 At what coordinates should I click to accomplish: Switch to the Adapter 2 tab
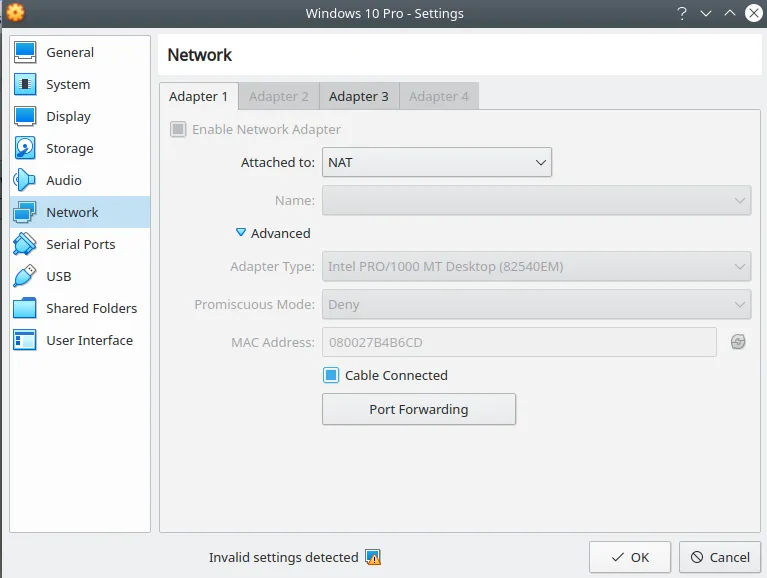tap(279, 96)
